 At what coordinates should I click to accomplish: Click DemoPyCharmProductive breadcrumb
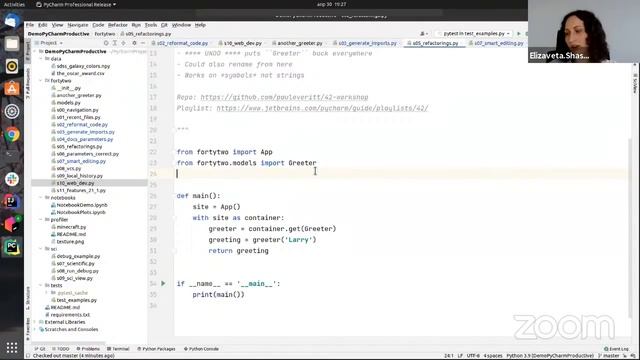point(58,34)
